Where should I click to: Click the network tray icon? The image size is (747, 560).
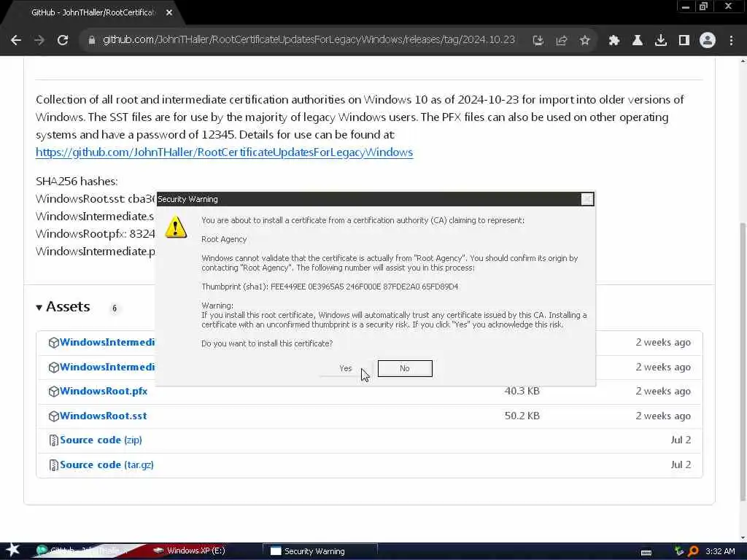point(679,551)
